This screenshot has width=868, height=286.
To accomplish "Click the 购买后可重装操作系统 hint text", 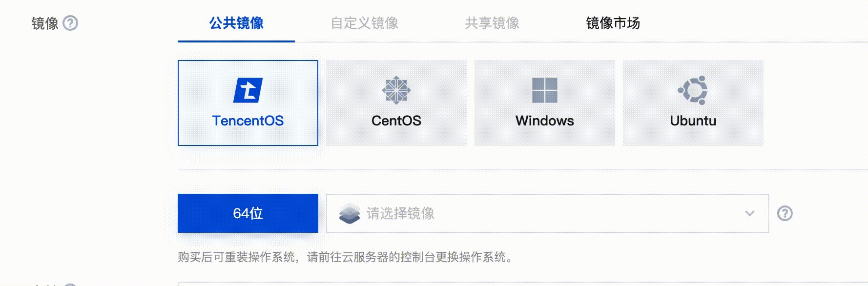I will click(x=237, y=257).
